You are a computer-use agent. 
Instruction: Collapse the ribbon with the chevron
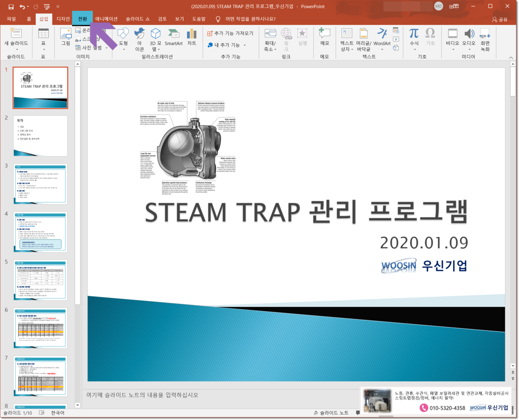(x=511, y=57)
